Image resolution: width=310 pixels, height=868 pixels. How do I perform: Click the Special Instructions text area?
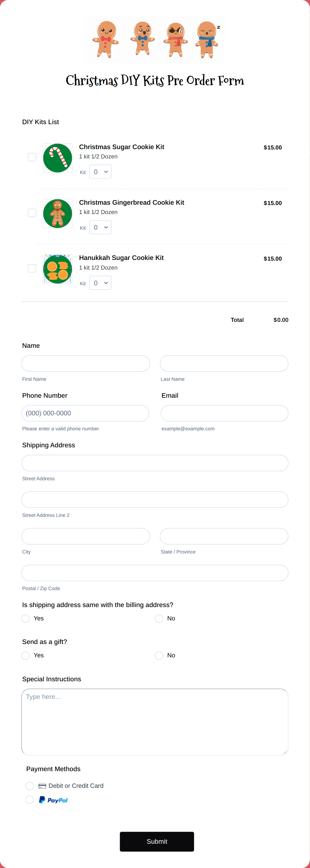pyautogui.click(x=155, y=722)
